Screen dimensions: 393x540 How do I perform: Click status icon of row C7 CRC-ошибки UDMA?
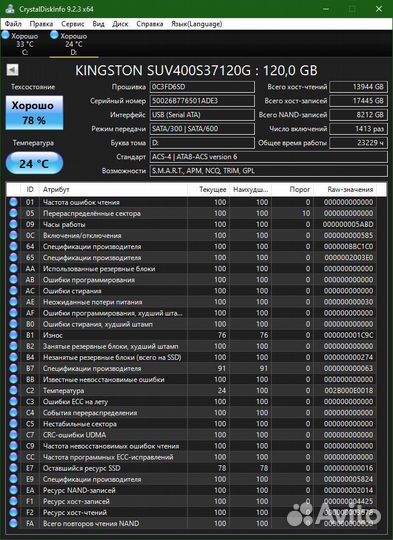click(x=13, y=435)
